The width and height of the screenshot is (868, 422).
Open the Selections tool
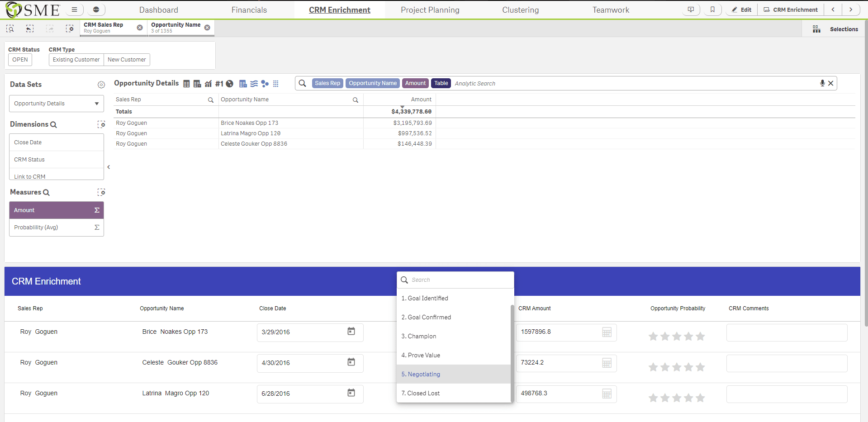click(x=835, y=29)
